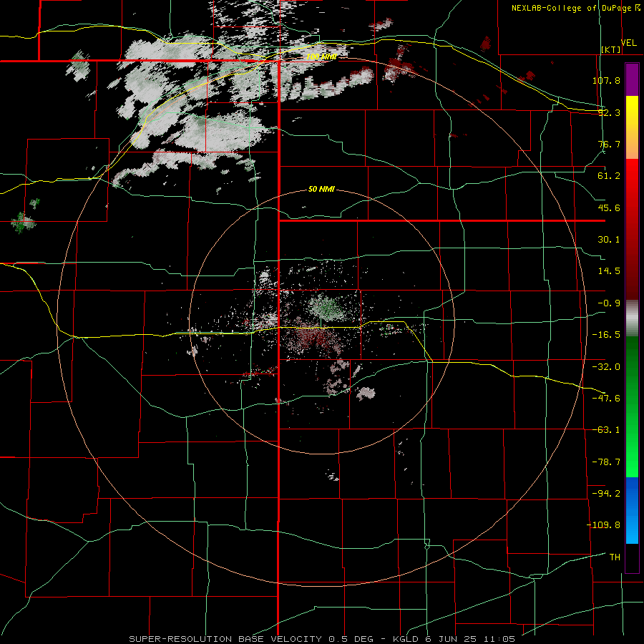
Task: Select the 30.1 velocity scale value
Action: click(x=609, y=240)
